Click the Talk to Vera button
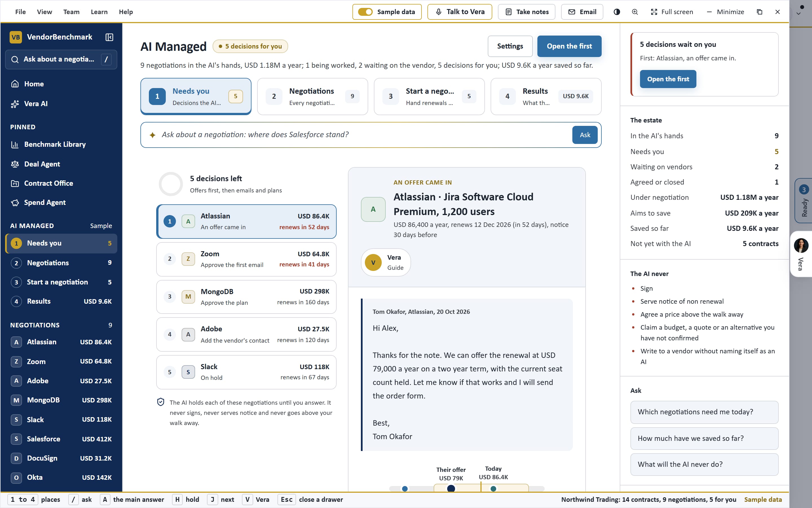Viewport: 812px width, 508px height. point(460,12)
